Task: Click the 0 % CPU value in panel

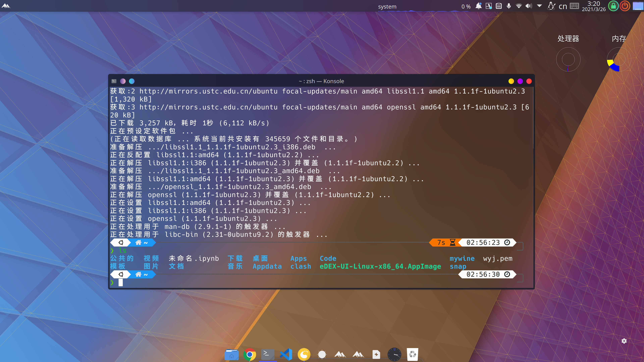Action: tap(466, 7)
